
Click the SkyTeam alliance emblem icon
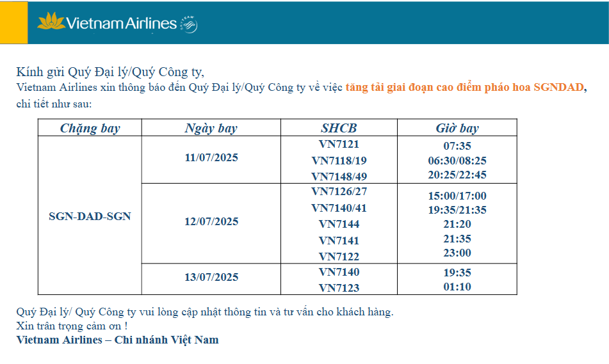pos(189,24)
